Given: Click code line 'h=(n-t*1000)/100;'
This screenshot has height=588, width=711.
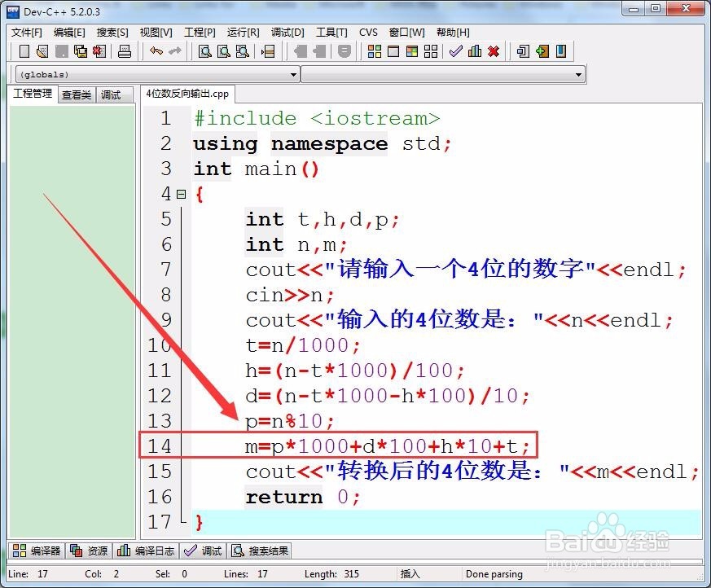Looking at the screenshot, I should 354,371.
